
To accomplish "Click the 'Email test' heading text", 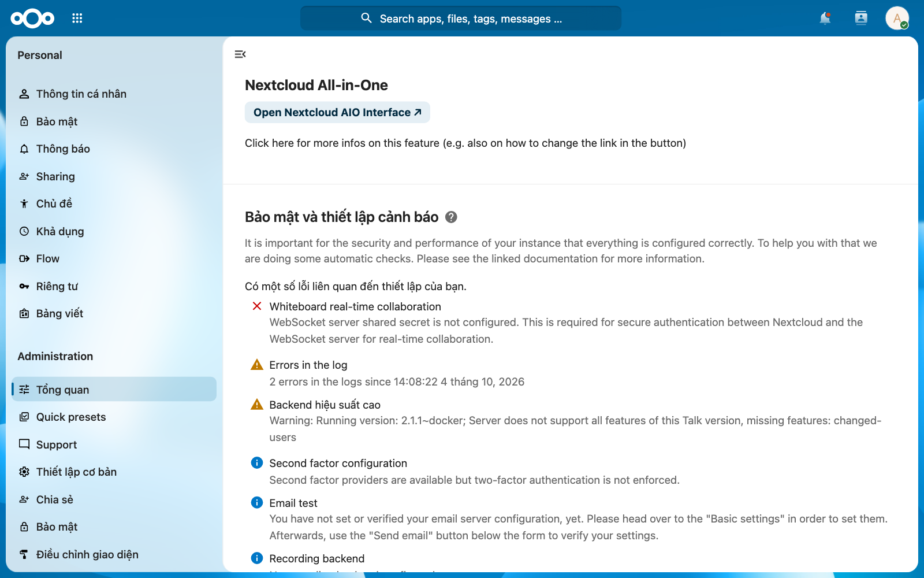I will point(293,503).
